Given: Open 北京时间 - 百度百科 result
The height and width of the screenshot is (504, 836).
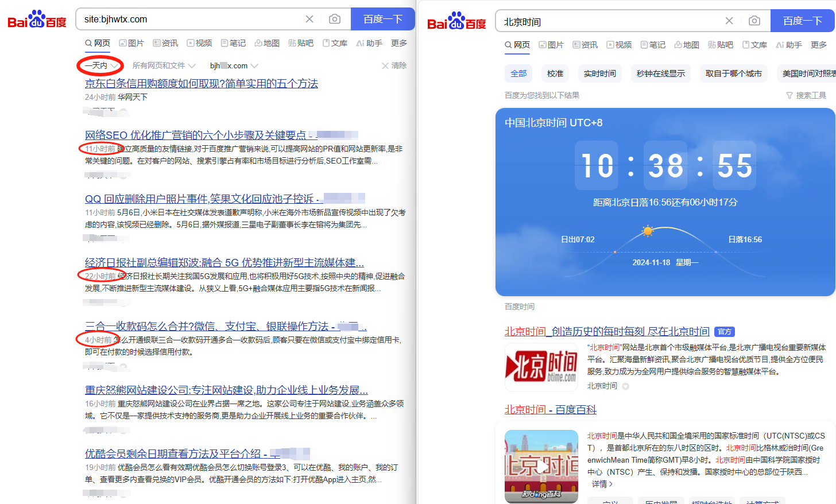Looking at the screenshot, I should click(x=550, y=410).
